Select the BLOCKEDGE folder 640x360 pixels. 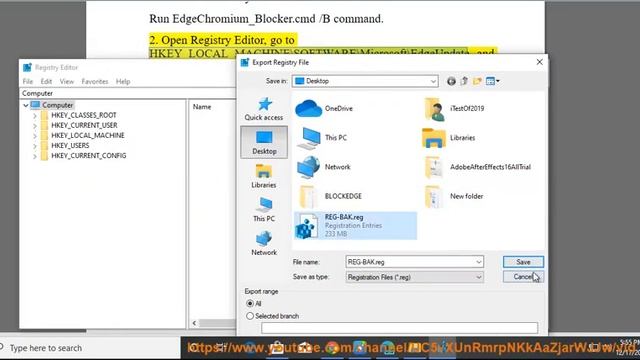[x=330, y=196]
